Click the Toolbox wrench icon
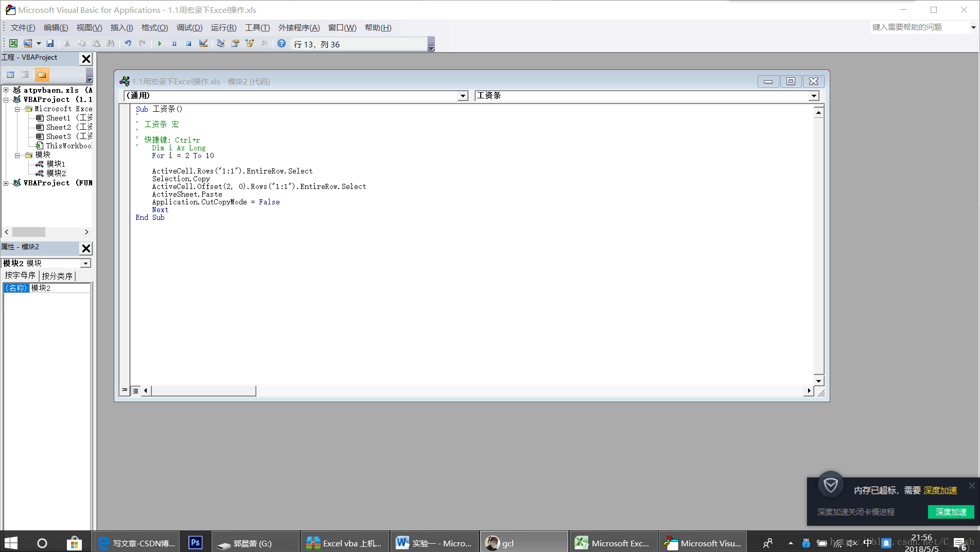Screen dimensions: 980x552 [x=265, y=44]
